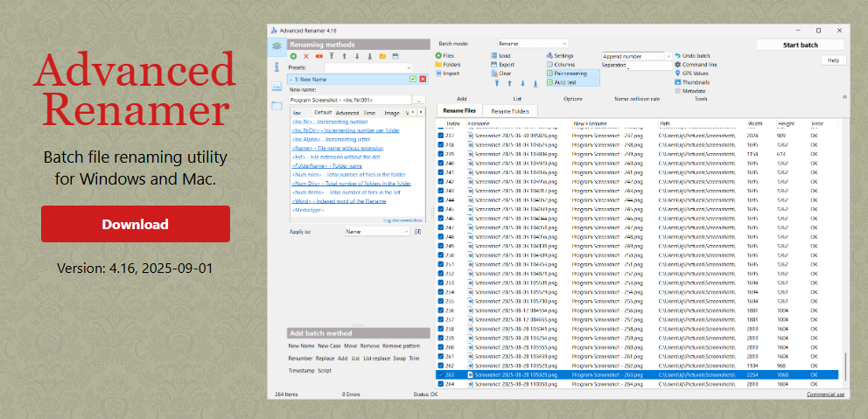868x419 pixels.
Task: Open Columns in the Options group
Action: pos(561,65)
